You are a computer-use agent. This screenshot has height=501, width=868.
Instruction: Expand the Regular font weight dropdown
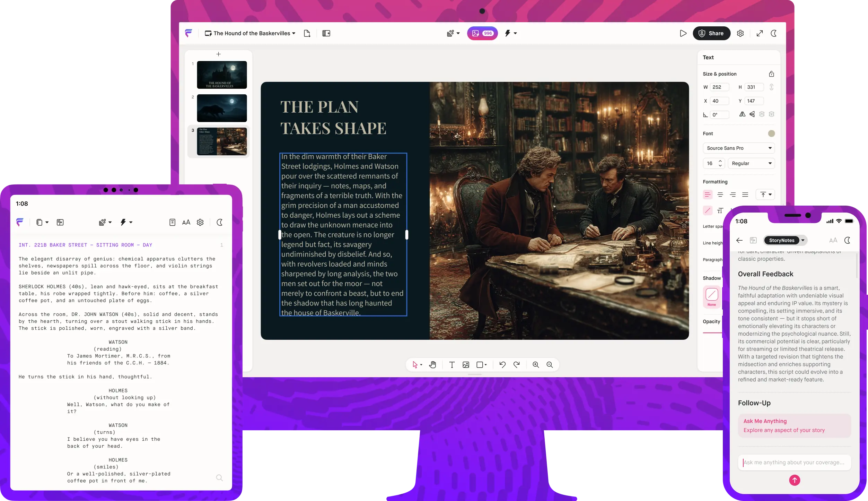751,163
